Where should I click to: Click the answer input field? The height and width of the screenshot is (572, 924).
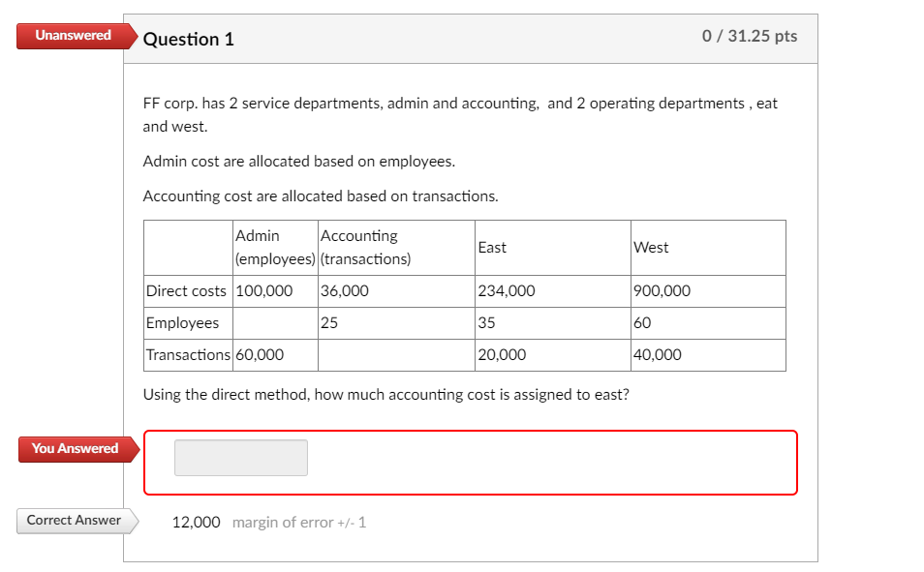click(x=240, y=457)
